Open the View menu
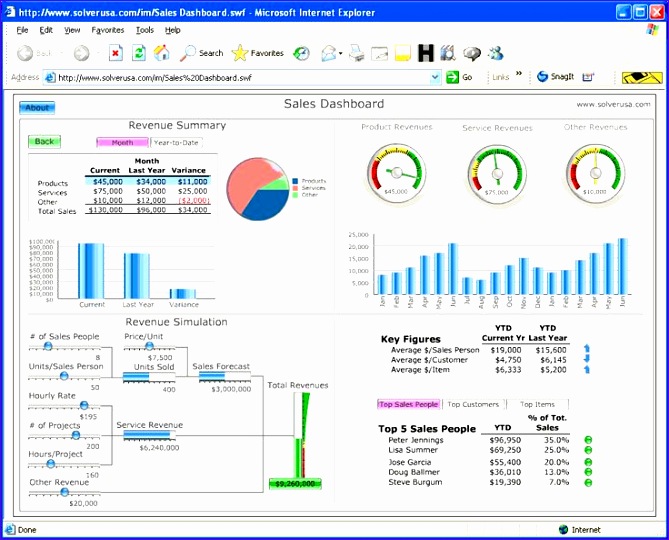The width and height of the screenshot is (669, 540). tap(72, 30)
